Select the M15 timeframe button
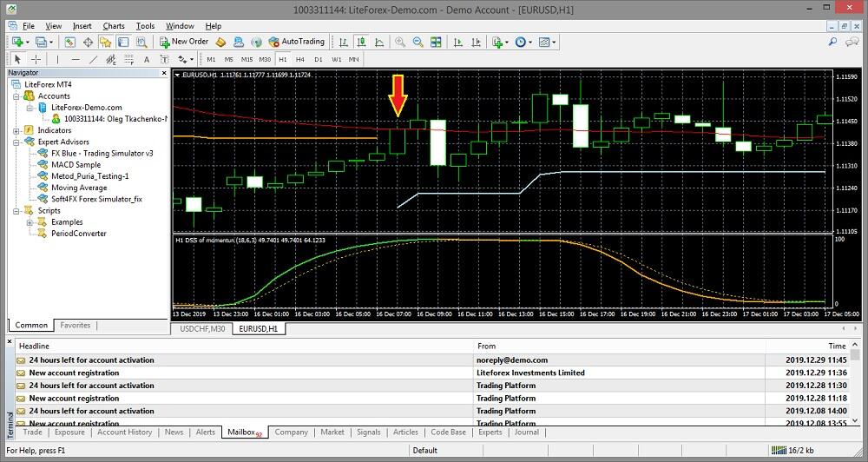Screen dimensions: 868x462 pyautogui.click(x=247, y=59)
